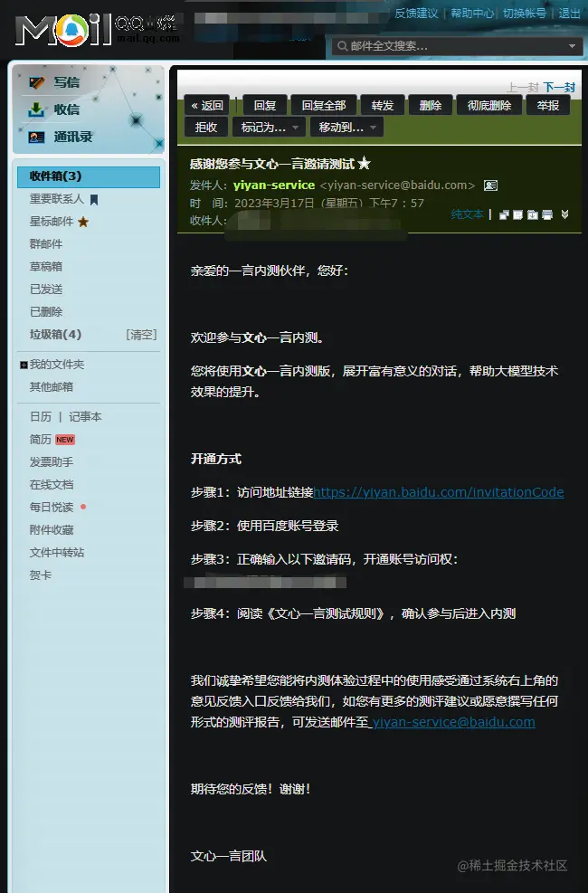Expand header details with the double-chevron

[x=564, y=214]
